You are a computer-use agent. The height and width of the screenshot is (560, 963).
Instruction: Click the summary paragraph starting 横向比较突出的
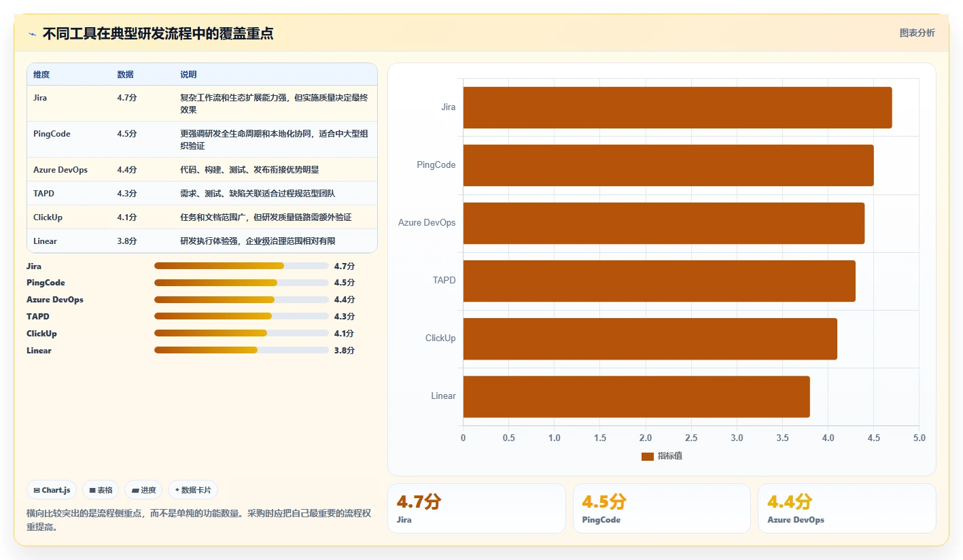click(x=198, y=520)
